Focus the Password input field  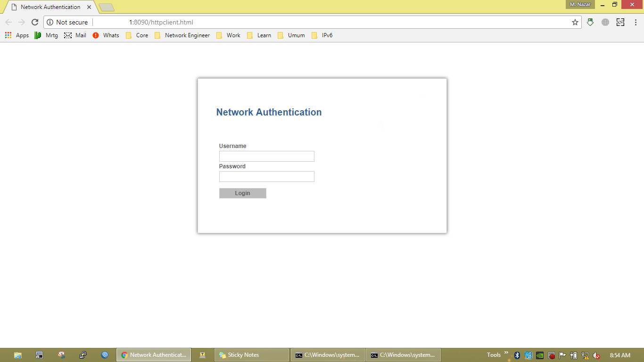[x=267, y=176]
